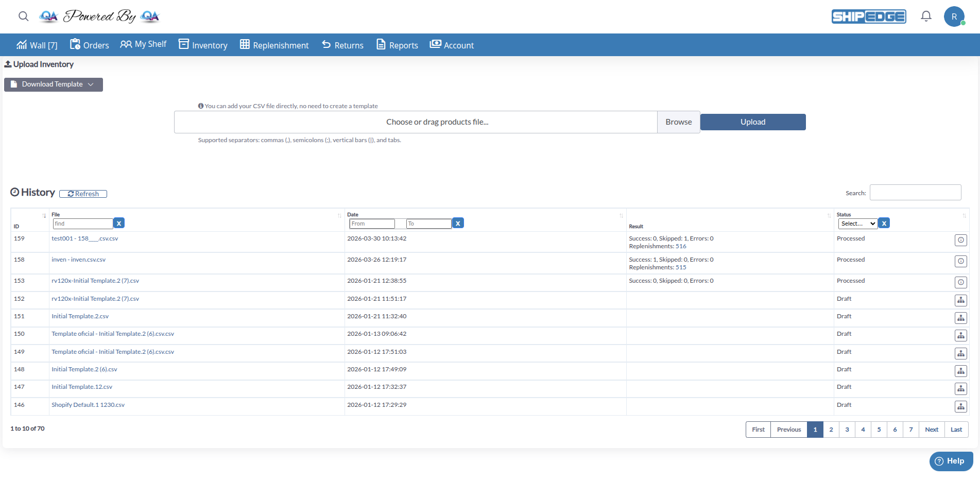Open the Account menu
The height and width of the screenshot is (480, 980).
[452, 45]
